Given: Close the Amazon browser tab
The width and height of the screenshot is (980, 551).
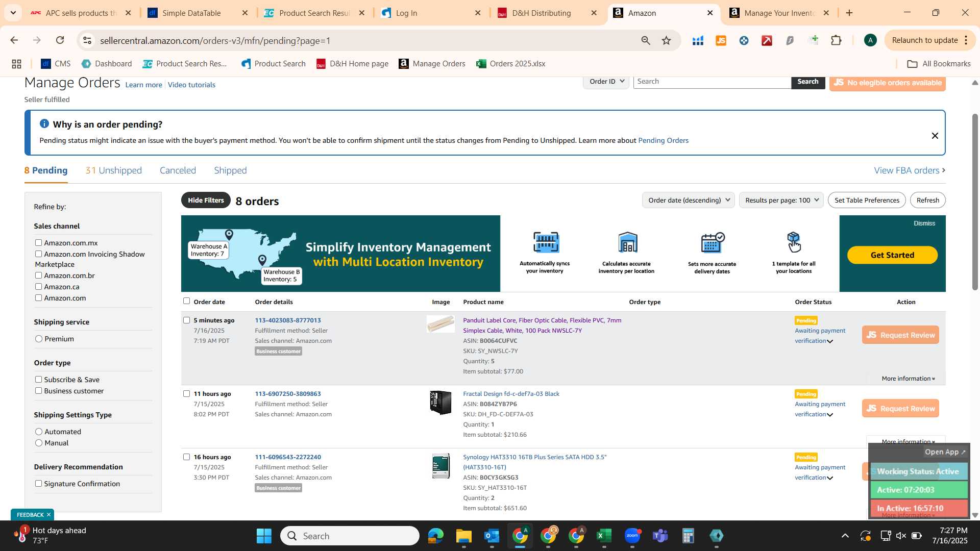Looking at the screenshot, I should 709,13.
